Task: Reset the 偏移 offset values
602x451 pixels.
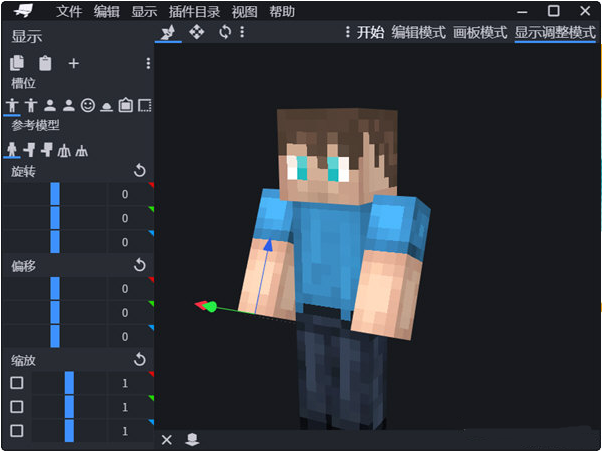Action: [140, 265]
